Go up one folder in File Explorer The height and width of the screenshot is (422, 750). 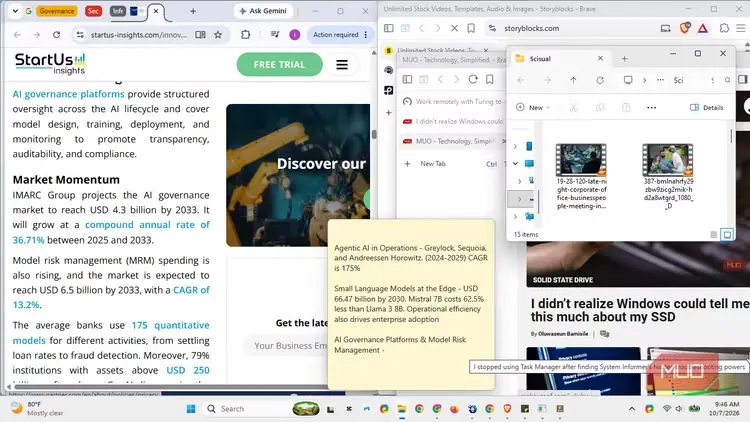click(573, 80)
